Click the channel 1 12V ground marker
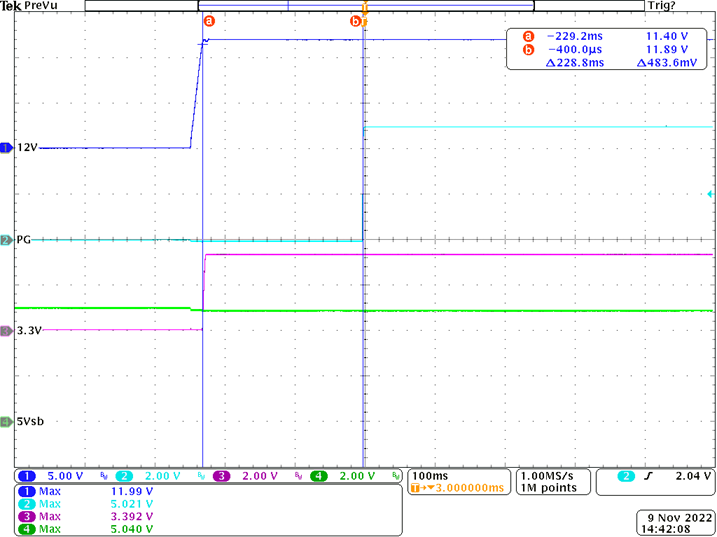717x537 pixels. click(6, 148)
